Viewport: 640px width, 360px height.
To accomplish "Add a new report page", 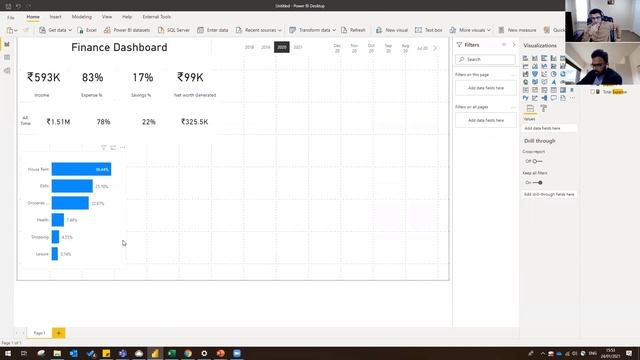I will (x=58, y=333).
